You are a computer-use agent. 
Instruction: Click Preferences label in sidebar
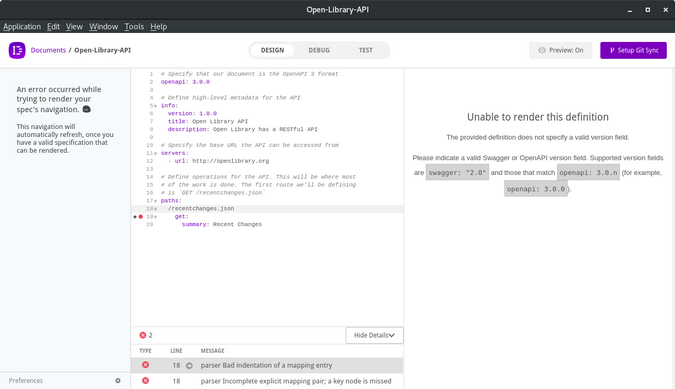[26, 380]
